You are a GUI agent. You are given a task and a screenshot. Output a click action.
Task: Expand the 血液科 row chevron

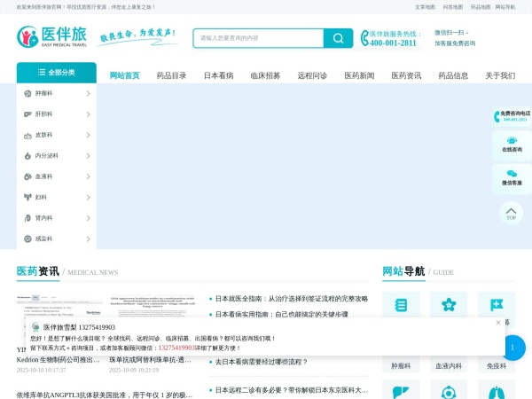click(x=88, y=176)
